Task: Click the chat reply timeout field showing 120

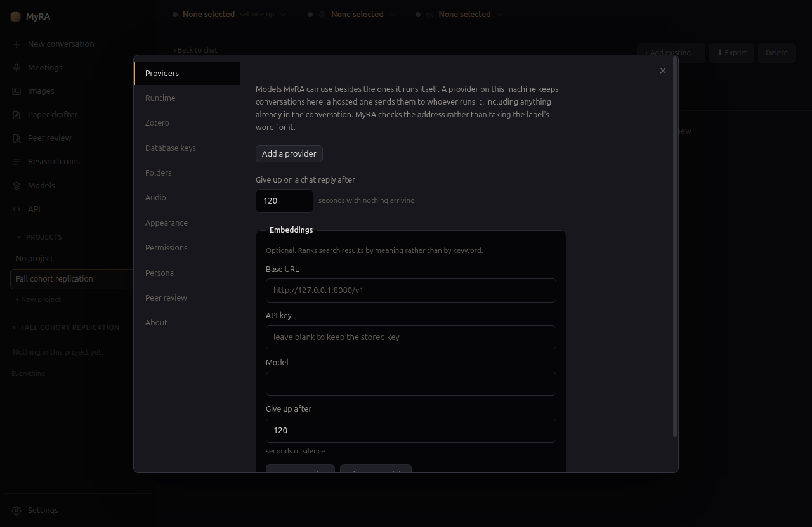Action: point(284,201)
